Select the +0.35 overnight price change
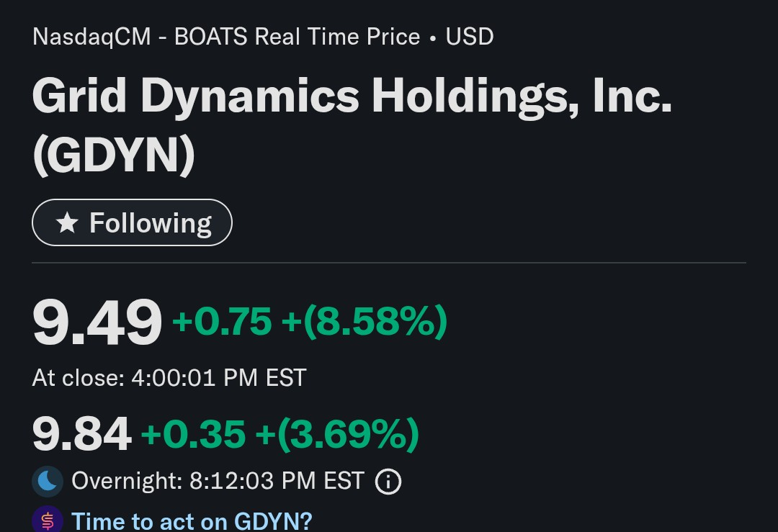This screenshot has width=778, height=532. point(193,433)
